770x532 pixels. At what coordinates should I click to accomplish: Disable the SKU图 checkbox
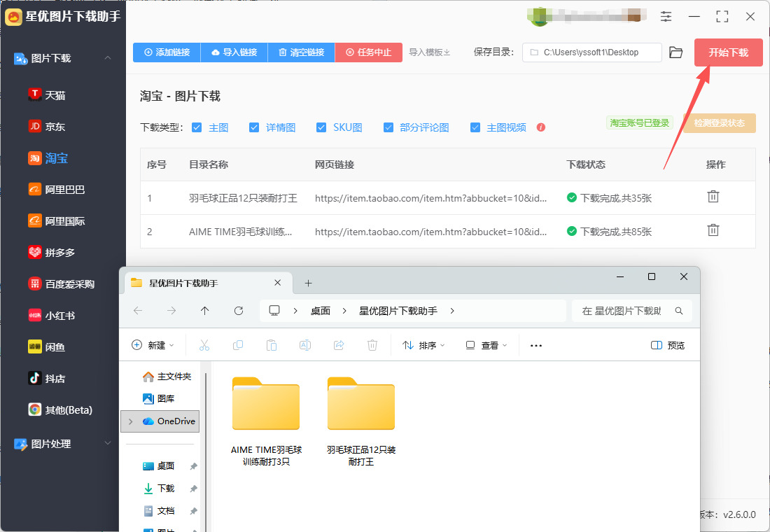point(321,127)
